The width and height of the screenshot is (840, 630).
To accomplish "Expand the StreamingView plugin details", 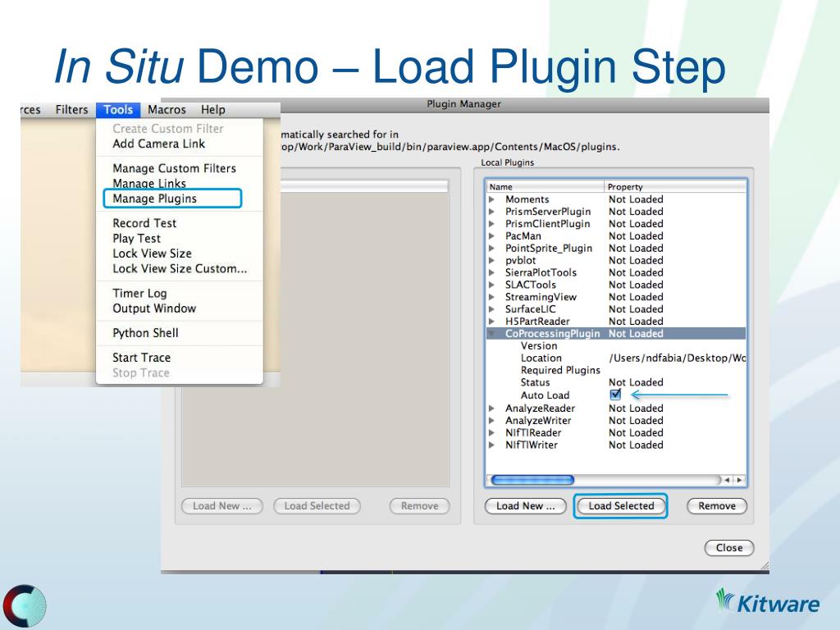I will pos(492,297).
